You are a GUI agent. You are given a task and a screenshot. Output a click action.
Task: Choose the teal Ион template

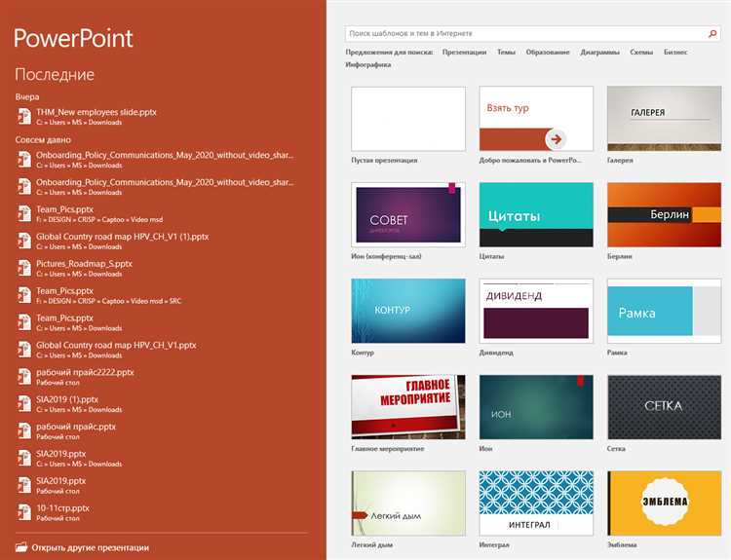536,407
